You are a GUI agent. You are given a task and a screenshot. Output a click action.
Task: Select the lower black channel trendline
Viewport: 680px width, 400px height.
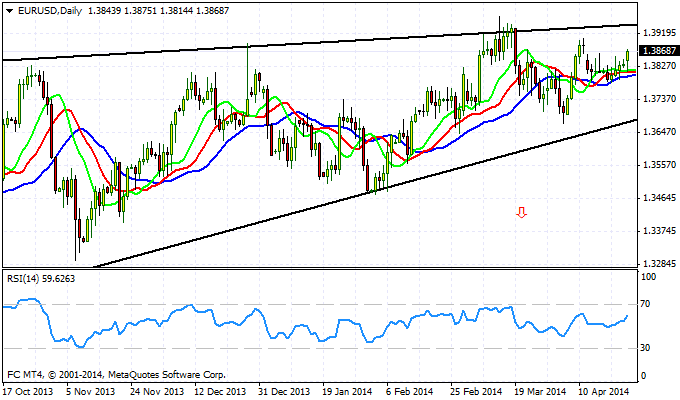[x=364, y=193]
